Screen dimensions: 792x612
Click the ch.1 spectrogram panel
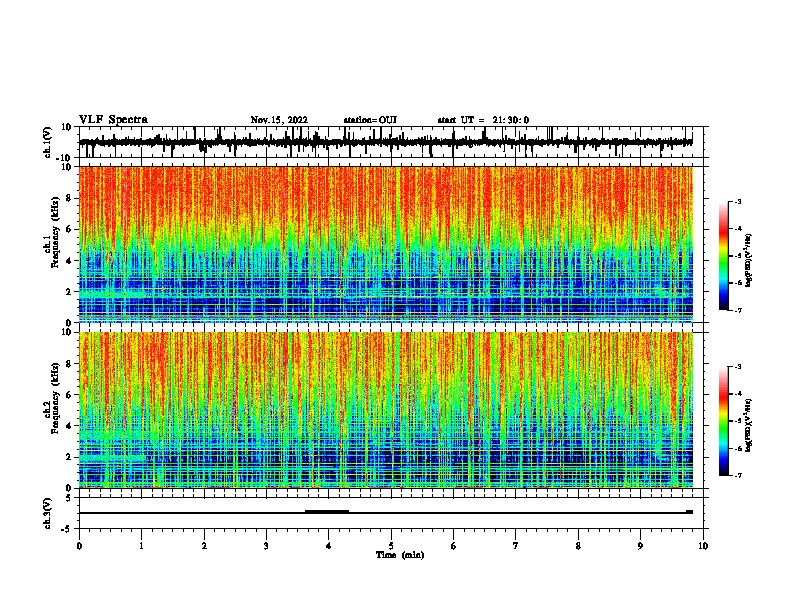[x=391, y=244]
